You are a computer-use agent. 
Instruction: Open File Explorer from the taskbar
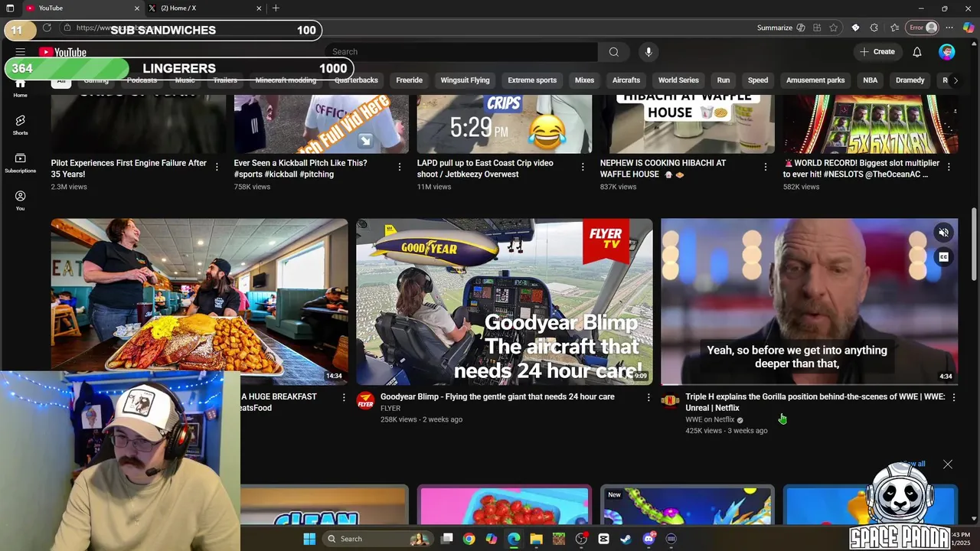pos(536,539)
